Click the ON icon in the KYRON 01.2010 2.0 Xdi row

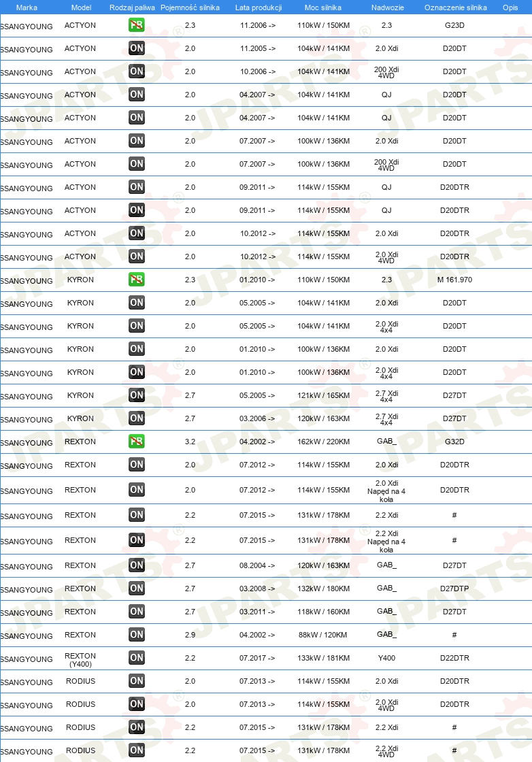click(x=137, y=349)
